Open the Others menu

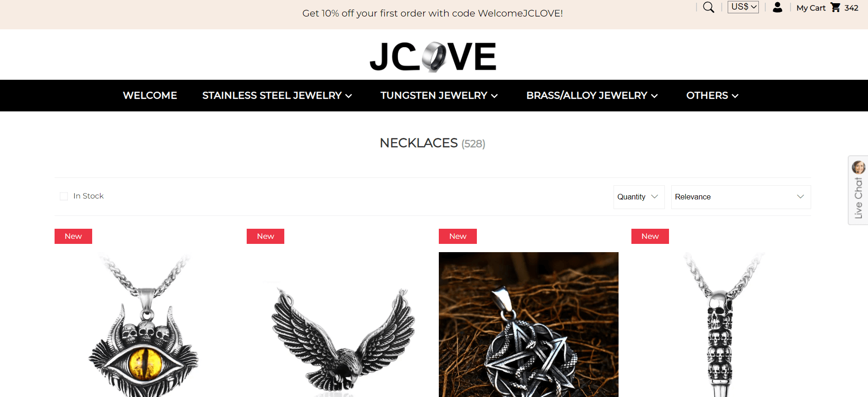tap(712, 95)
